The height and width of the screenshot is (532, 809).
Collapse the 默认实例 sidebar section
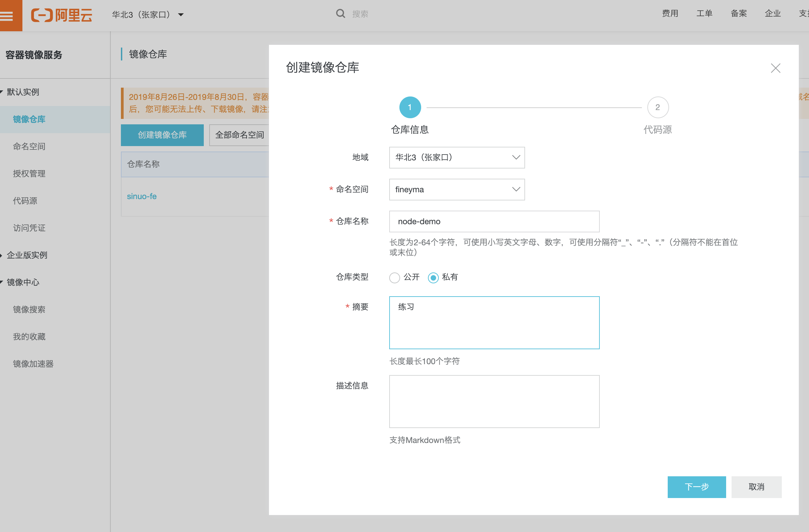[x=22, y=92]
